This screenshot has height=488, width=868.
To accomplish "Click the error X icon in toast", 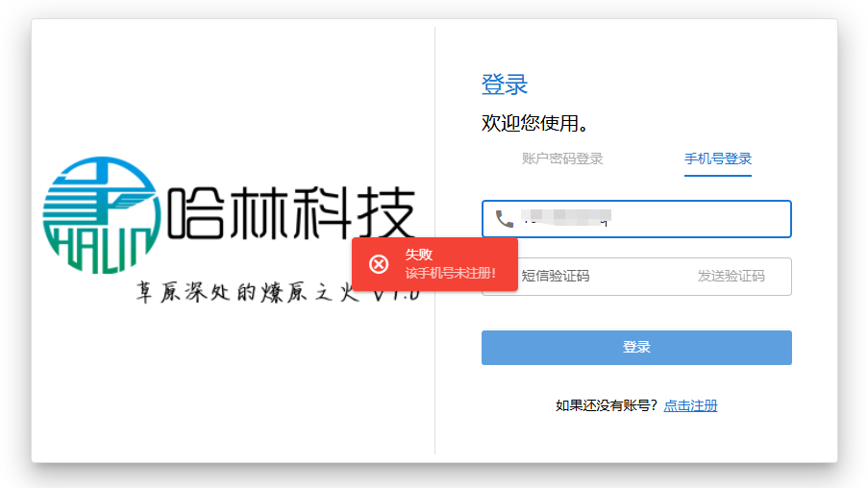I will click(x=379, y=264).
